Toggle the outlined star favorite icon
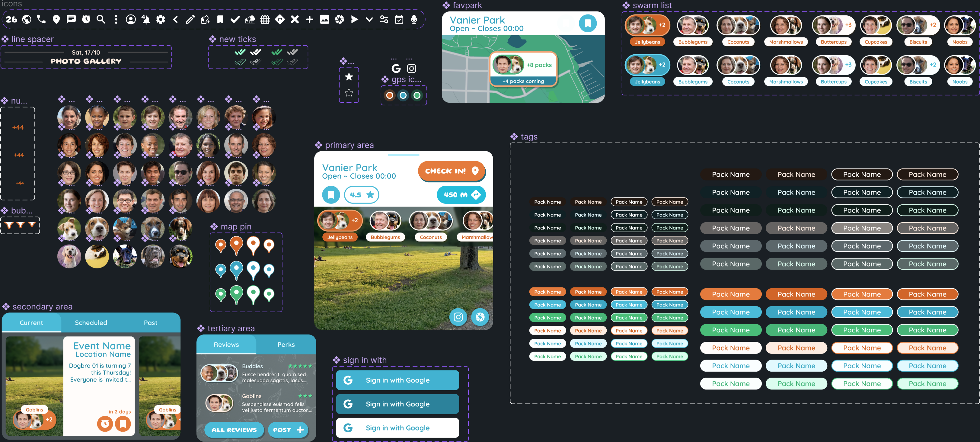The image size is (980, 442). pyautogui.click(x=349, y=93)
